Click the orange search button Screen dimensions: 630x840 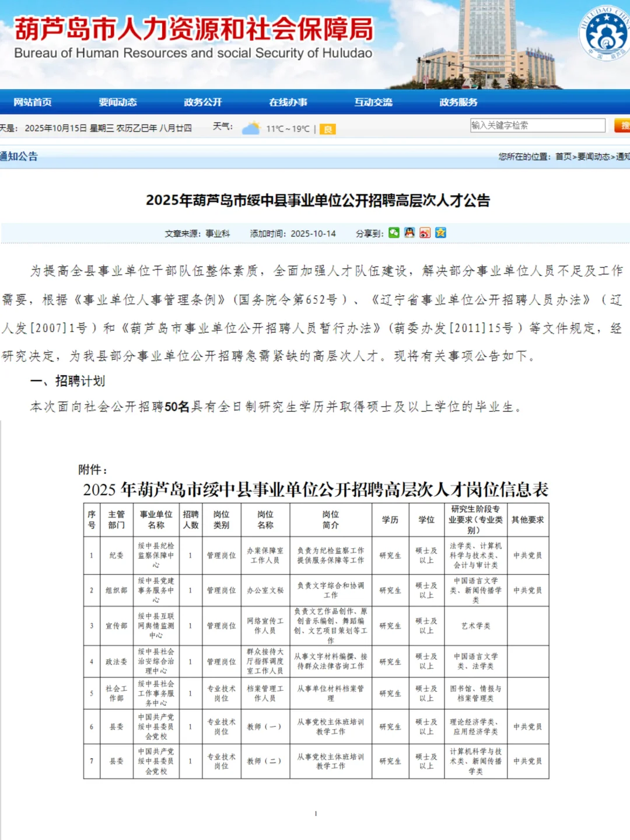622,125
